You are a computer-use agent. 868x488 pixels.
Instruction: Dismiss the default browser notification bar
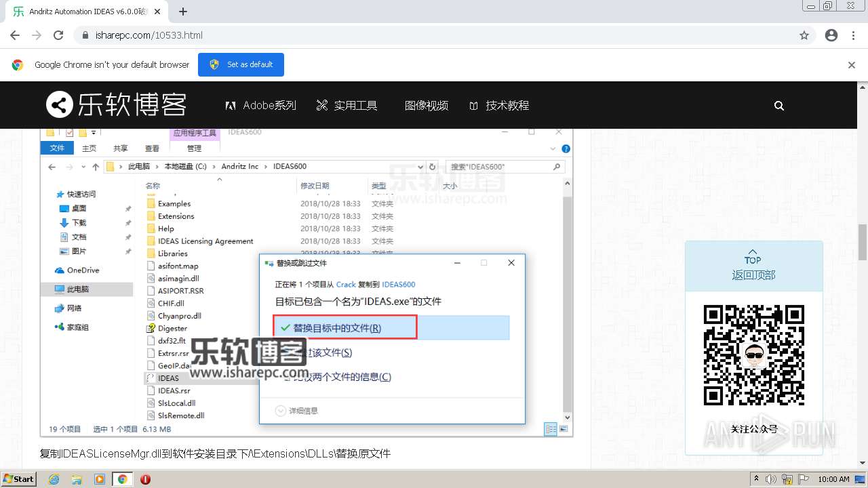(852, 65)
